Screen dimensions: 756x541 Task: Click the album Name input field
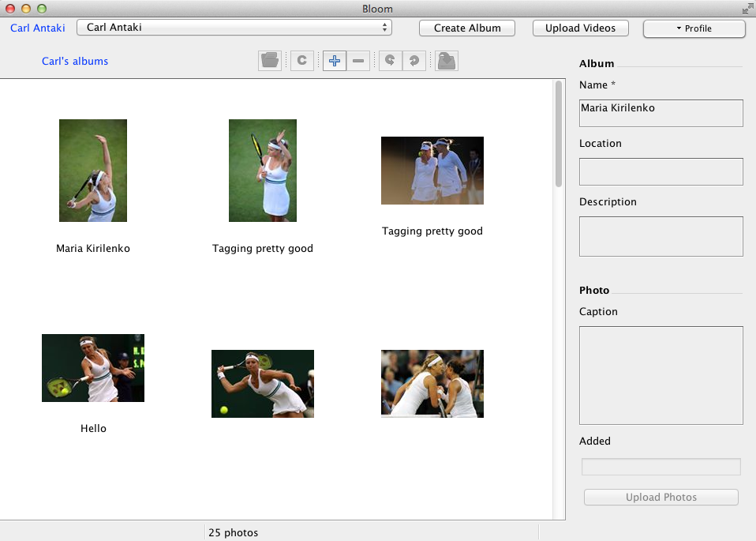tap(661, 113)
